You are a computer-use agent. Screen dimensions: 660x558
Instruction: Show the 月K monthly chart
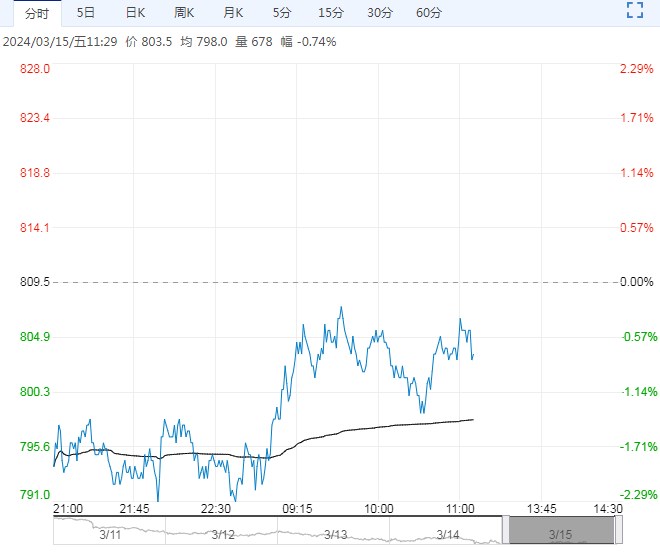click(233, 13)
